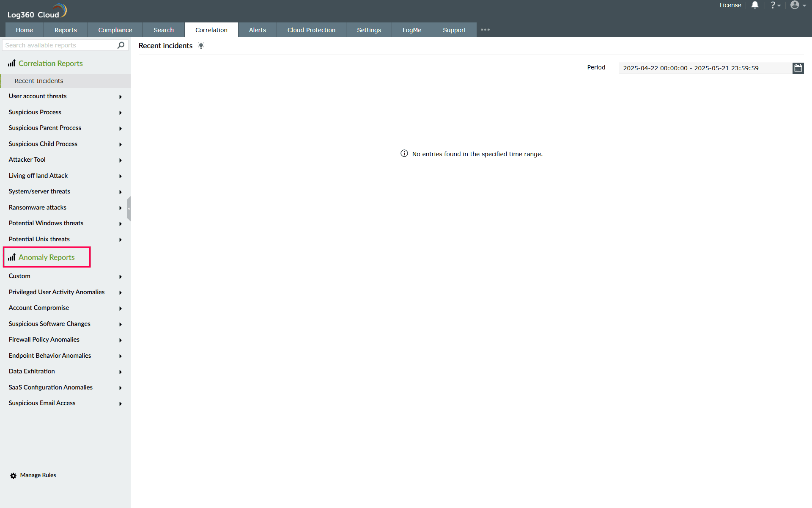Screen dimensions: 812x508
Task: Open the Anomaly Reports section
Action: pos(47,257)
